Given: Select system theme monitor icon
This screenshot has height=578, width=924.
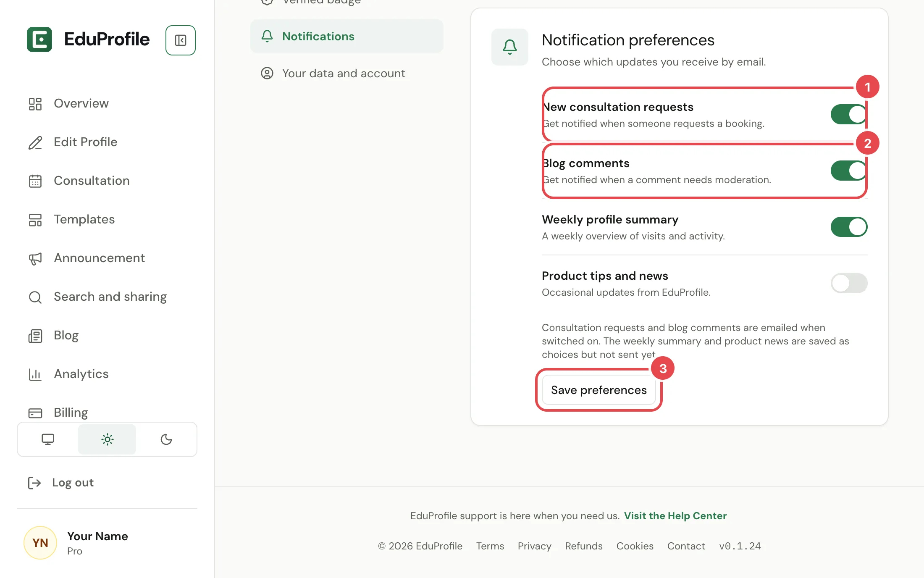Looking at the screenshot, I should [x=48, y=439].
